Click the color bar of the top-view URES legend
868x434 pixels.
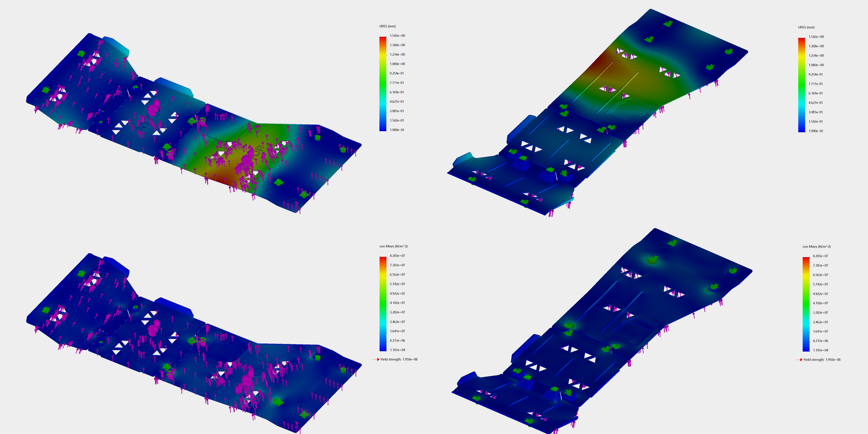coord(383,83)
